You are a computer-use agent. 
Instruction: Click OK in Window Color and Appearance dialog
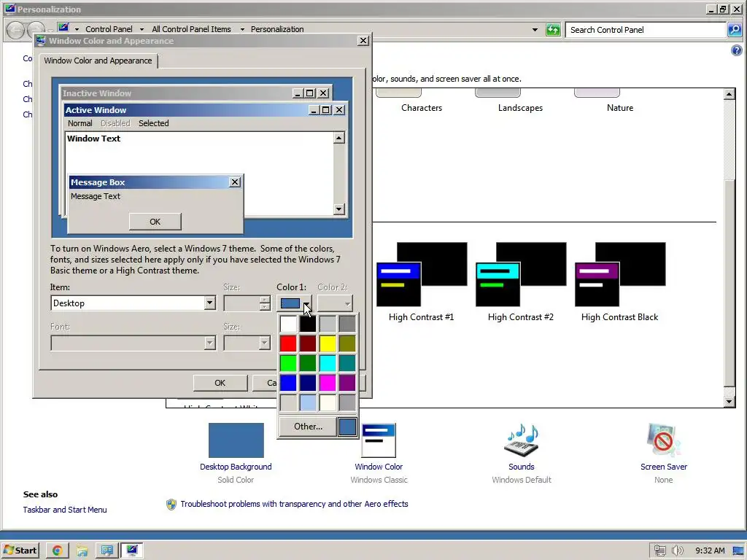pyautogui.click(x=220, y=383)
